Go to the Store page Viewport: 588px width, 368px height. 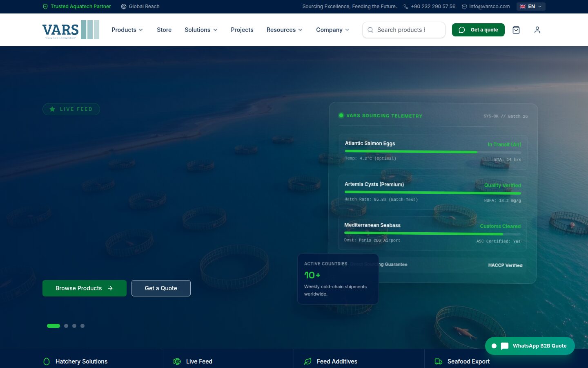pyautogui.click(x=164, y=30)
